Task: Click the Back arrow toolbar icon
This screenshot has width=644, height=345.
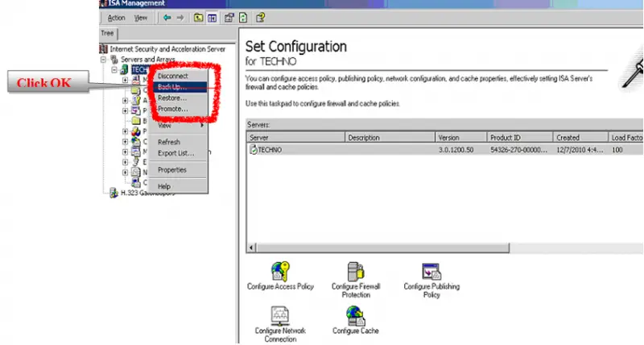Action: 167,18
